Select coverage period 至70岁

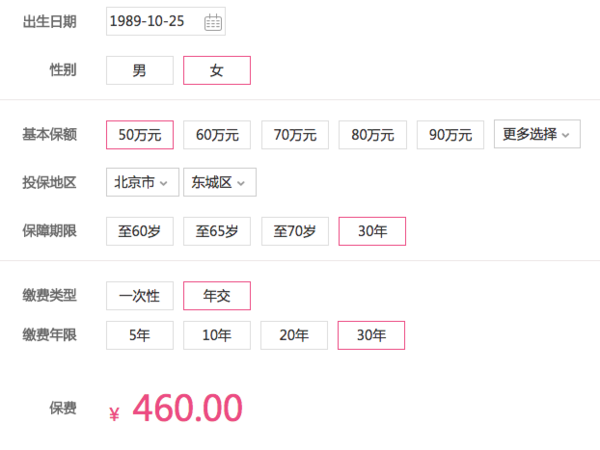coord(295,231)
